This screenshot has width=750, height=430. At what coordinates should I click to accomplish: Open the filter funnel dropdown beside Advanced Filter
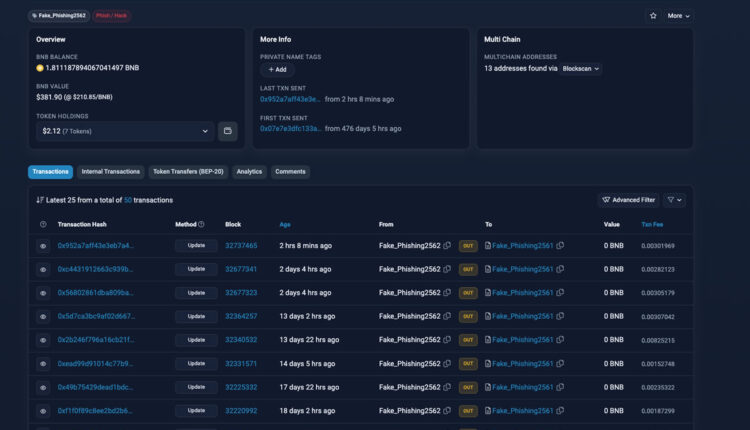click(x=675, y=200)
